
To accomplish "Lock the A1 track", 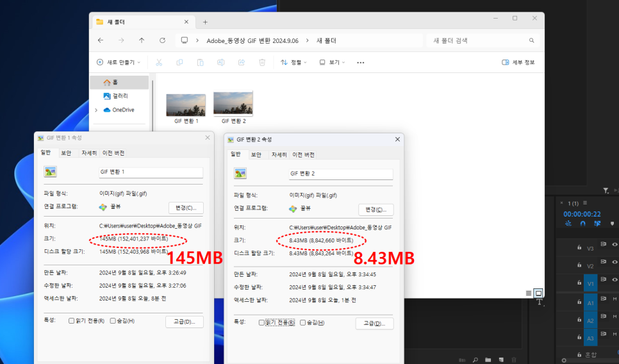I will pyautogui.click(x=579, y=302).
